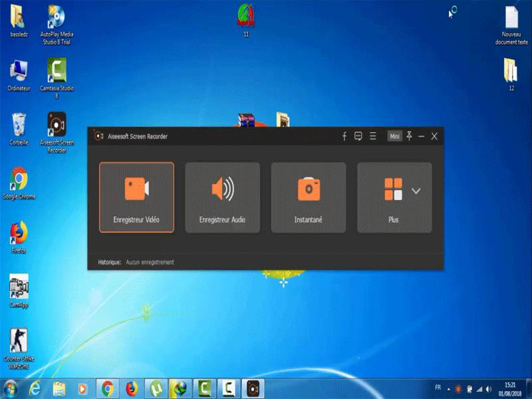Select the Firefox desktop shortcut
This screenshot has width=532, height=399.
(19, 237)
